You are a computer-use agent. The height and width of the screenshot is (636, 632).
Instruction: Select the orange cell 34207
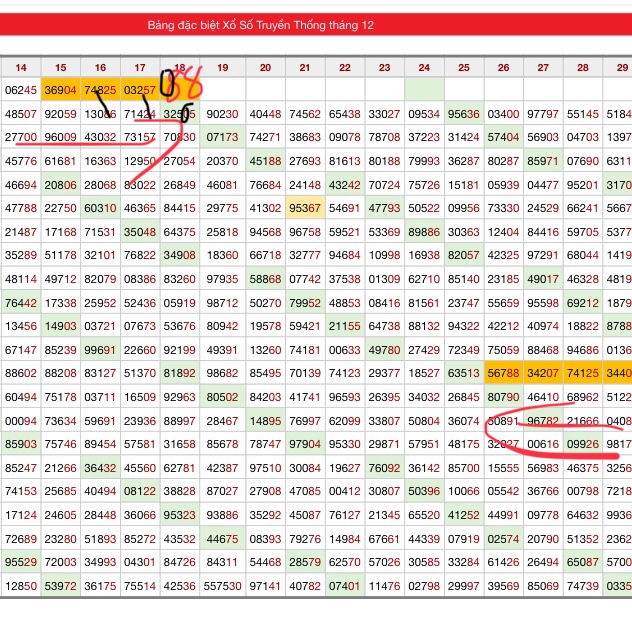click(543, 373)
